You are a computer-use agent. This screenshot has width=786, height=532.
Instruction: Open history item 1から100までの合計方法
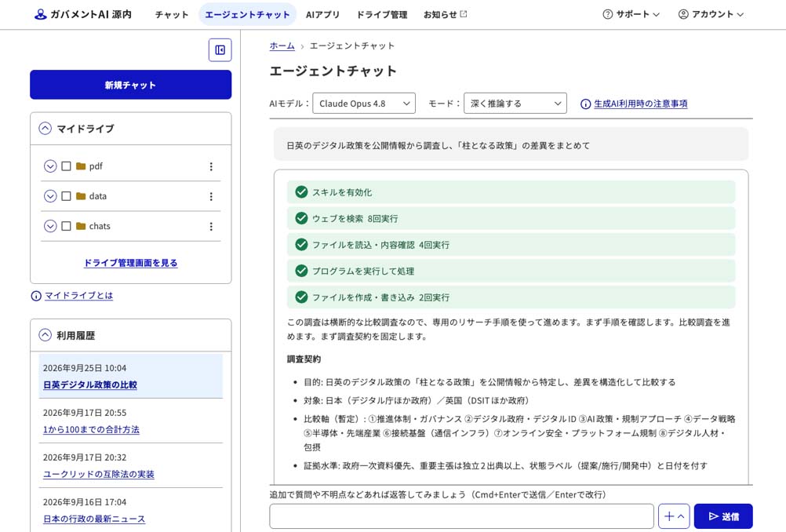pyautogui.click(x=91, y=430)
